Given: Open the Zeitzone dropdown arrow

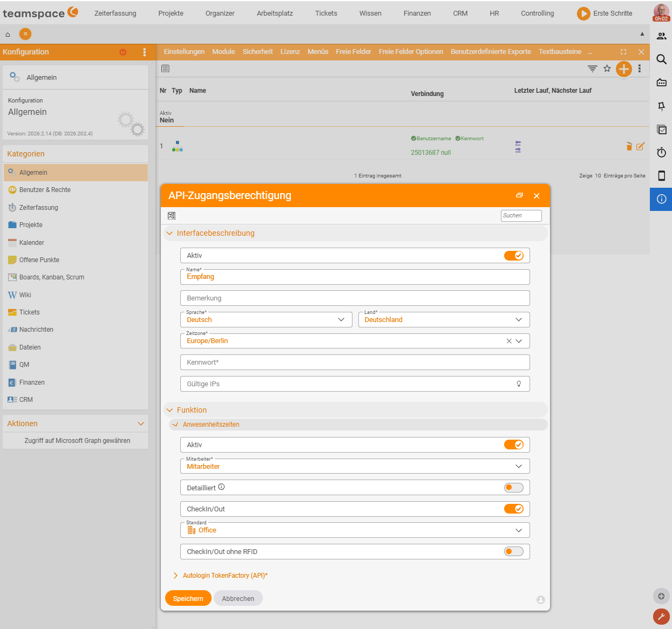Looking at the screenshot, I should pyautogui.click(x=519, y=341).
